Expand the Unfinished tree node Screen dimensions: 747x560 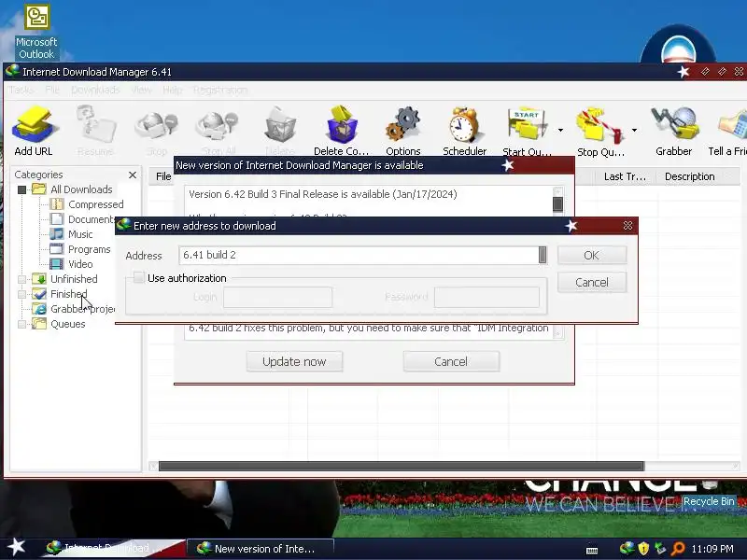pyautogui.click(x=21, y=279)
